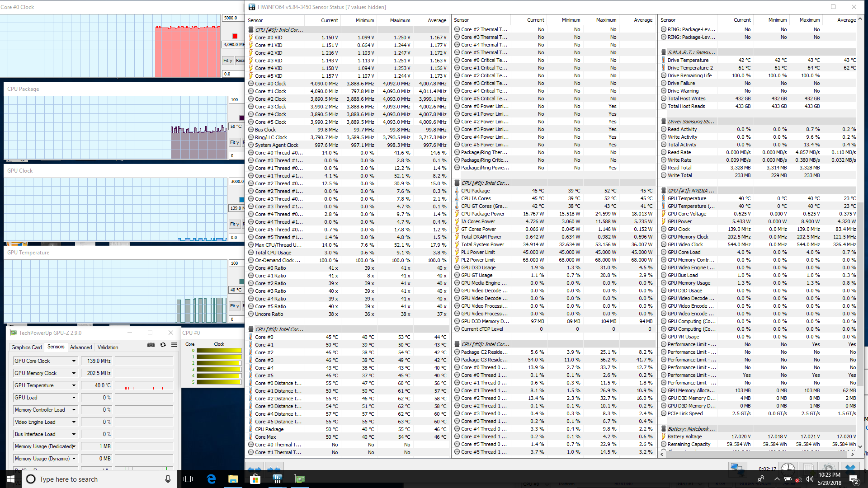Edit the 5000.0 maximum in Core #0 Clock graph
The height and width of the screenshot is (488, 868).
(233, 18)
